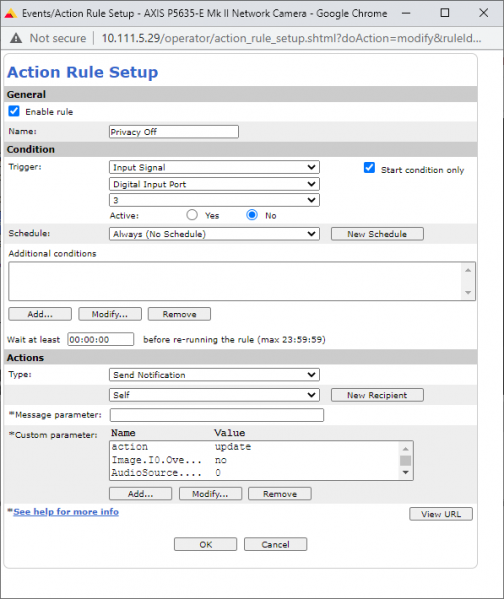Click Modify under Additional conditions
This screenshot has width=504, height=599.
pyautogui.click(x=110, y=314)
